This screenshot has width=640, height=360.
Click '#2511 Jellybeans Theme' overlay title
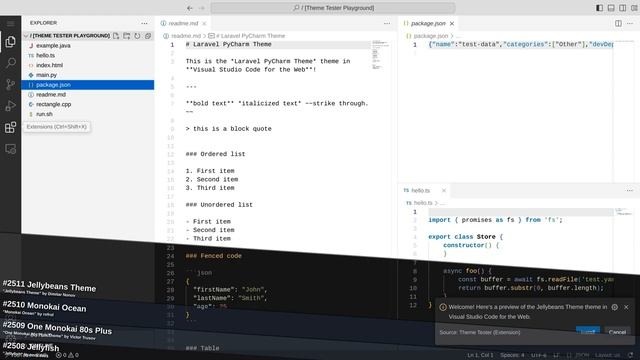(49, 285)
